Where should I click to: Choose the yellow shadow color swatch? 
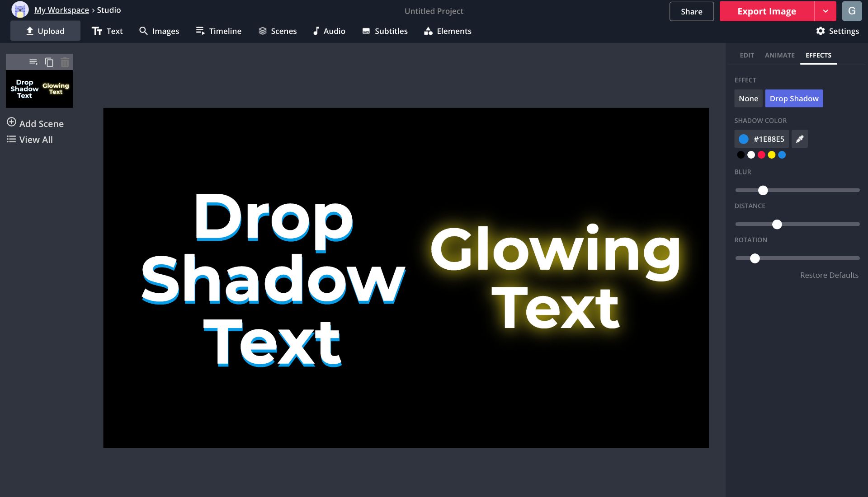tap(772, 155)
